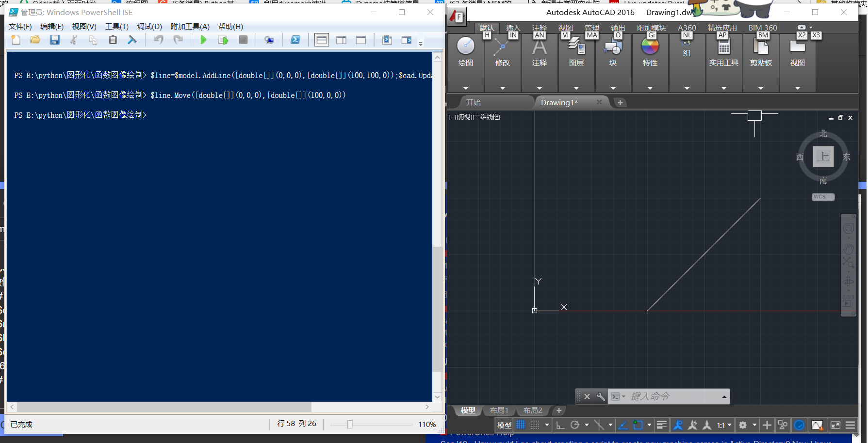Adjust the PowerShell ISE zoom slider
The height and width of the screenshot is (443, 868).
350,425
